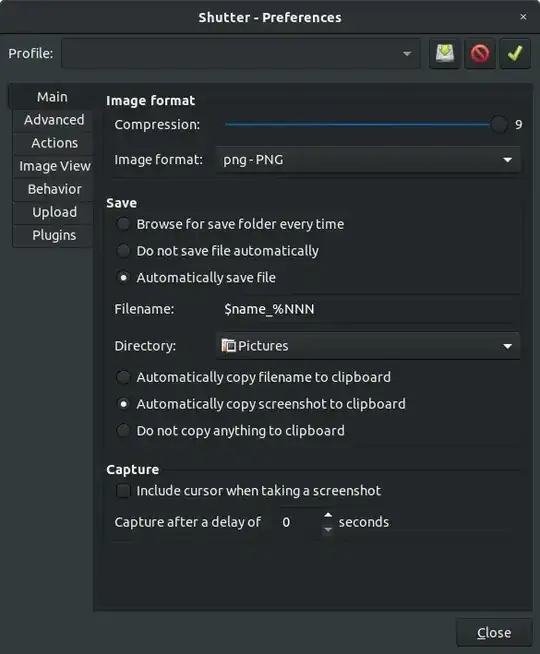Switch to the Advanced tab
The image size is (540, 654).
point(54,120)
